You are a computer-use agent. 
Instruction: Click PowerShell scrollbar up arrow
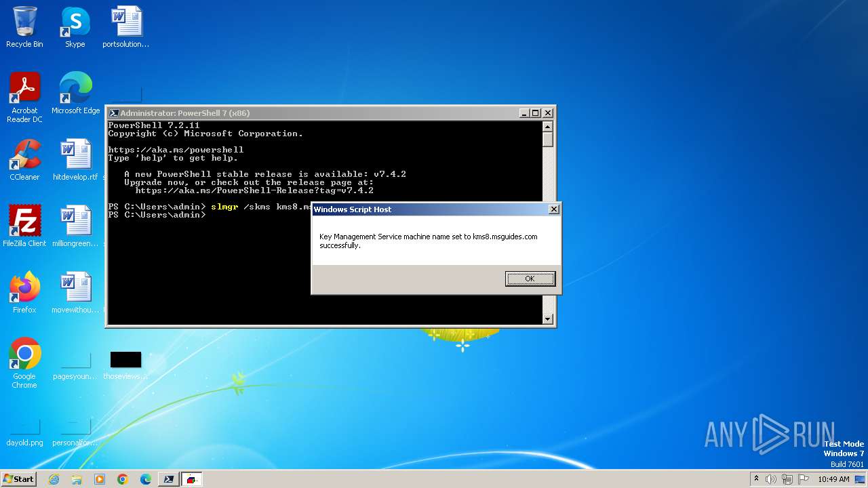(548, 127)
